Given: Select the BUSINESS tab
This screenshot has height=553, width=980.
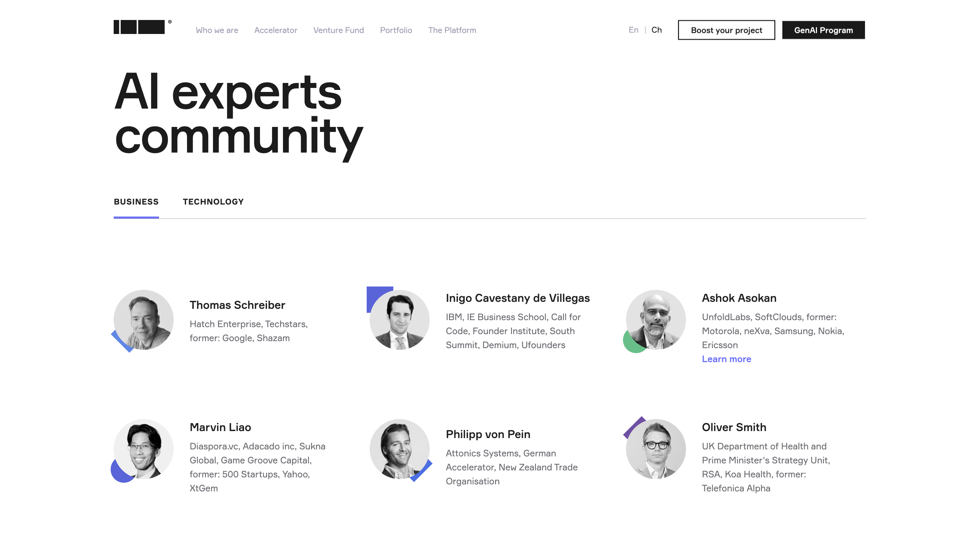Looking at the screenshot, I should click(x=136, y=202).
